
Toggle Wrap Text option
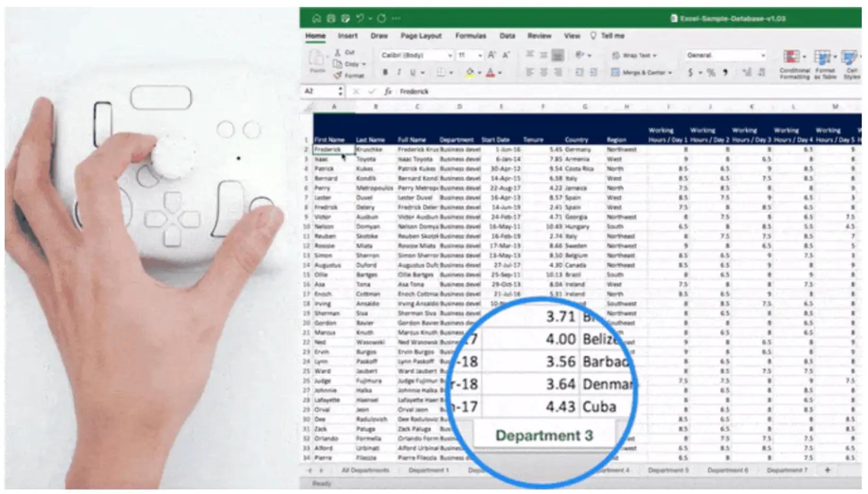pyautogui.click(x=634, y=55)
